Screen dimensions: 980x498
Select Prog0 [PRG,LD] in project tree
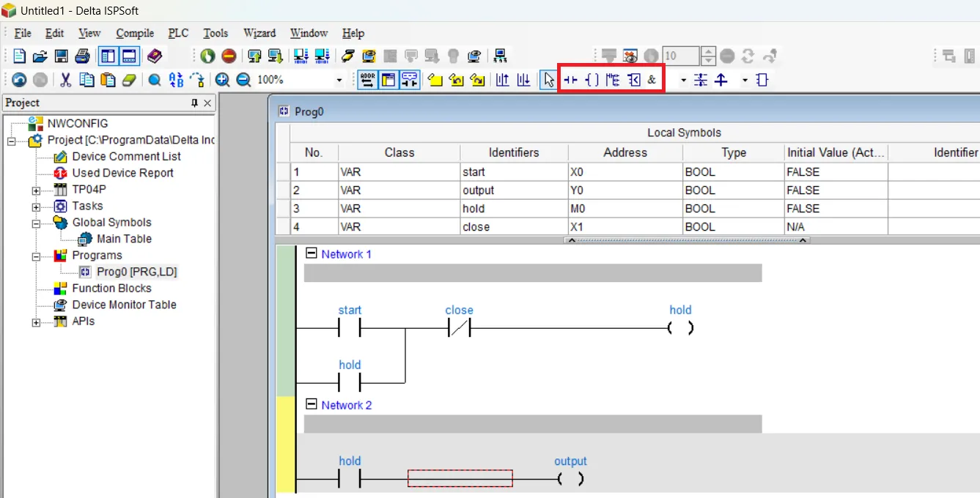pyautogui.click(x=136, y=272)
